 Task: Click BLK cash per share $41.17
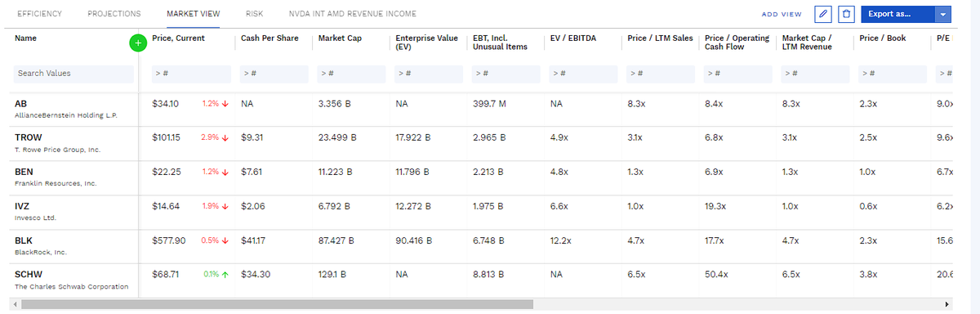tap(253, 241)
